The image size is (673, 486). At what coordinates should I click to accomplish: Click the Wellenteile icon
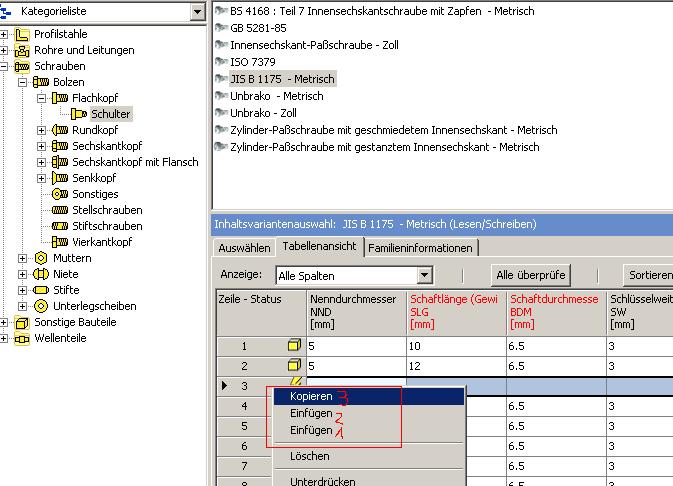pos(22,338)
